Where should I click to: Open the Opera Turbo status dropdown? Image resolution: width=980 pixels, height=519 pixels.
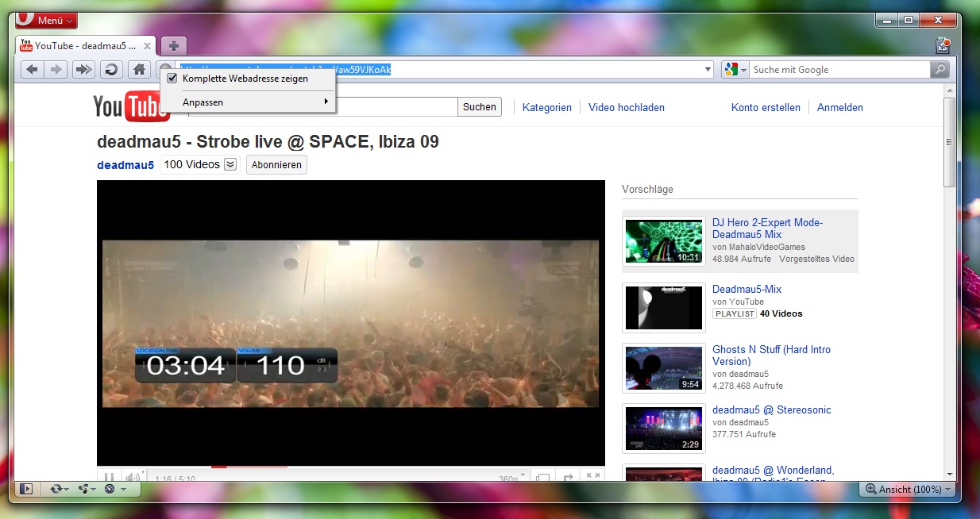[115, 489]
